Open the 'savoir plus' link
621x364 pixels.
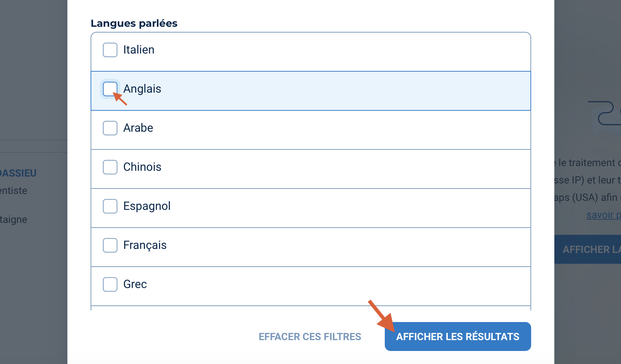tap(603, 215)
